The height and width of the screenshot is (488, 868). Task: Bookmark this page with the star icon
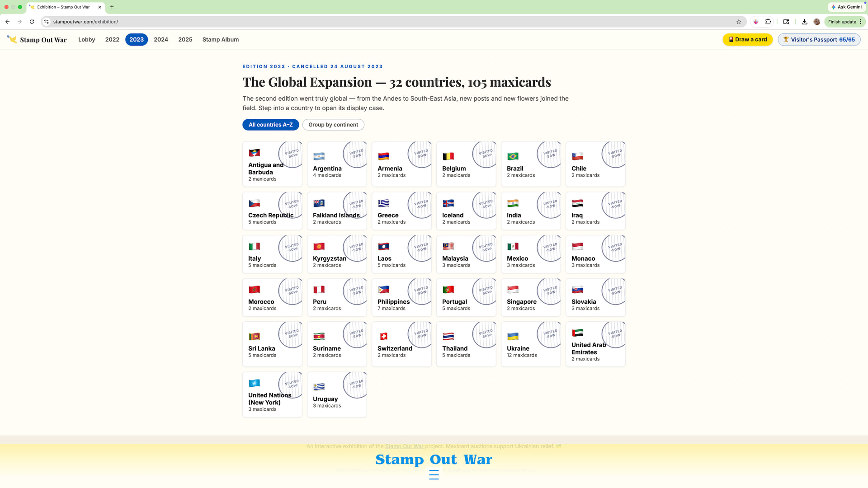tap(739, 22)
